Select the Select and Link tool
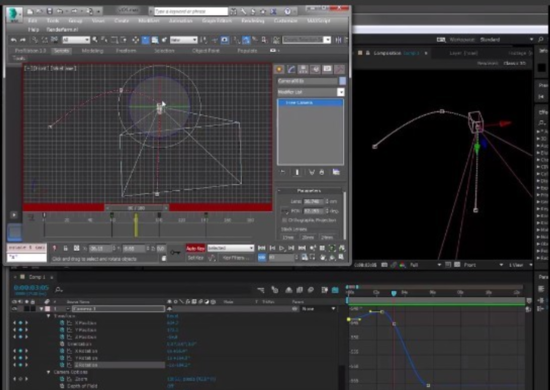 [x=35, y=40]
